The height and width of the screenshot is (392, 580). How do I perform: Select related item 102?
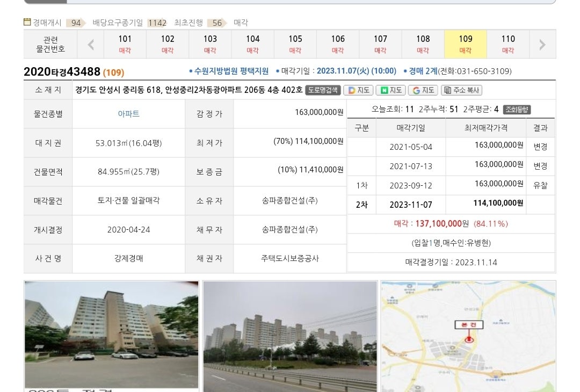tap(168, 44)
